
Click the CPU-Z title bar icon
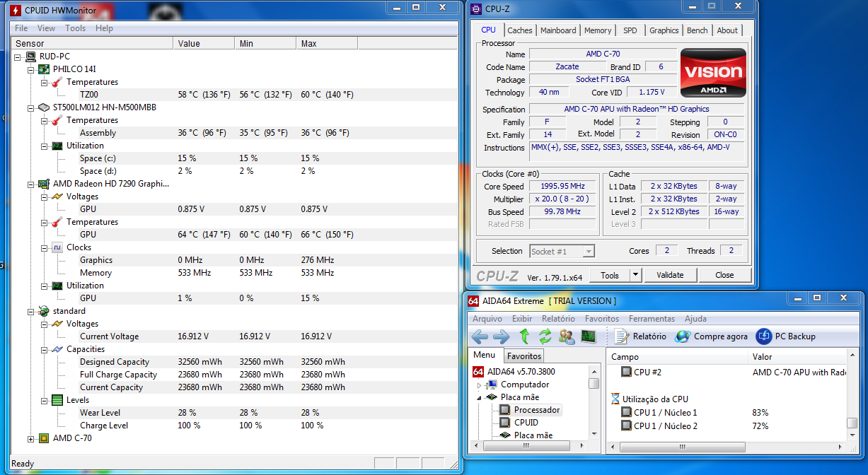477,9
